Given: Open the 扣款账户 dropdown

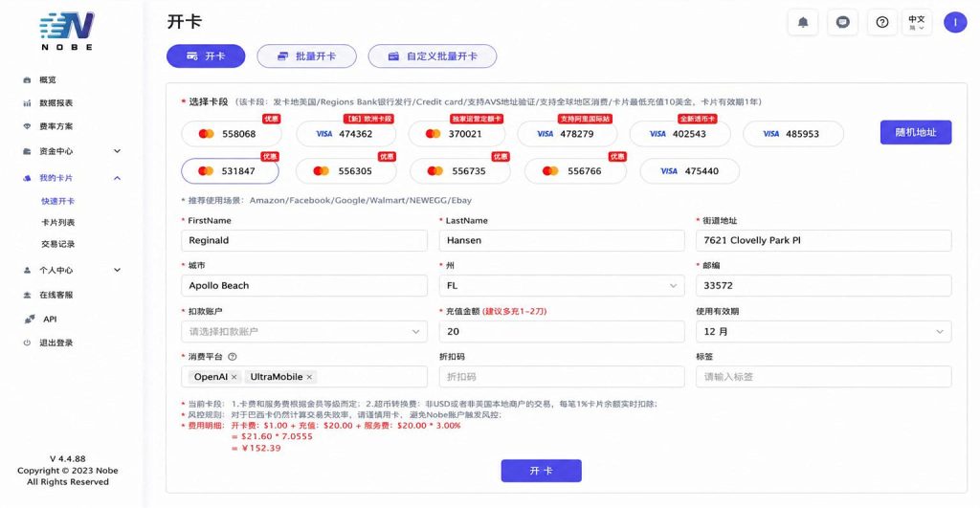Looking at the screenshot, I should coord(304,332).
